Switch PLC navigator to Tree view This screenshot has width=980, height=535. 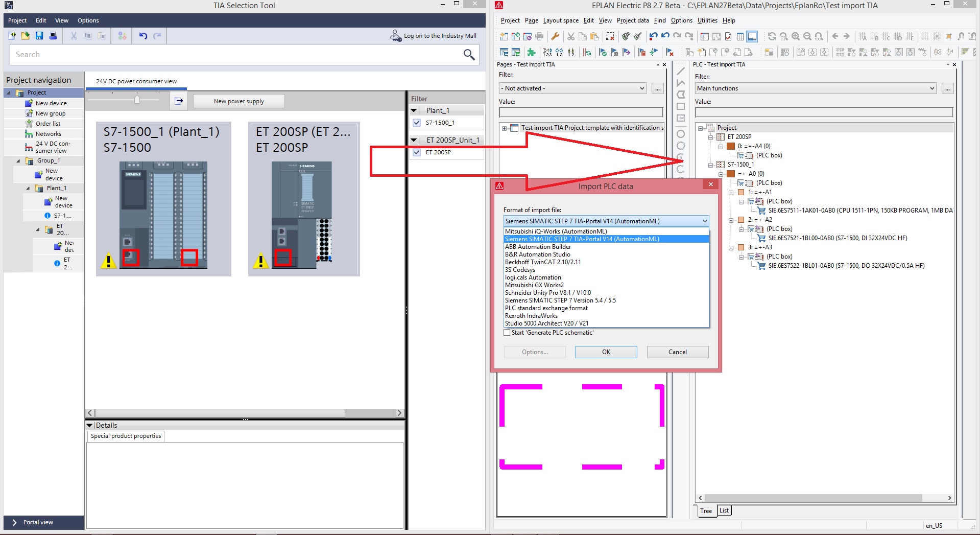(x=706, y=511)
